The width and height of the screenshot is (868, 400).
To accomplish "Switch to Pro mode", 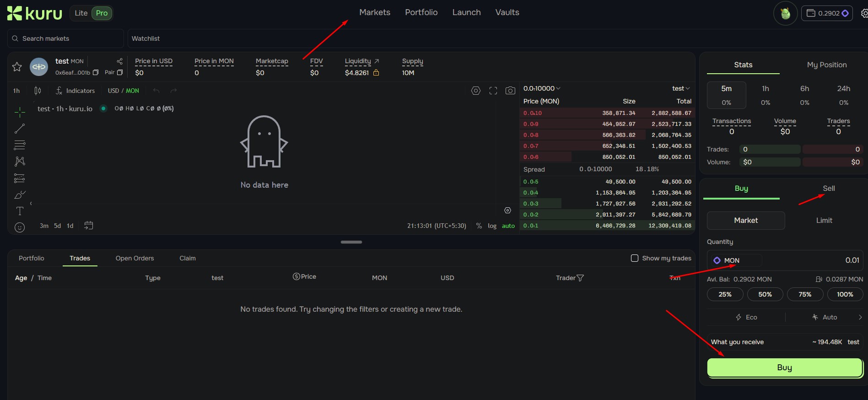I will [102, 13].
